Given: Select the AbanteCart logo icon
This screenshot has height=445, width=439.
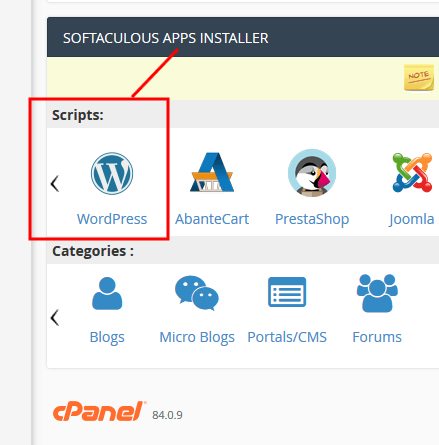Looking at the screenshot, I should [x=212, y=172].
